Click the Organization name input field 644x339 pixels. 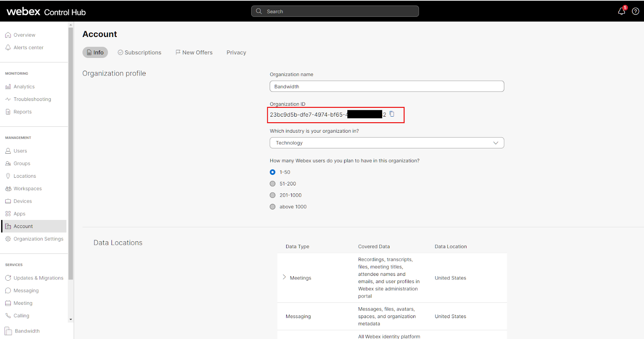[x=387, y=86]
